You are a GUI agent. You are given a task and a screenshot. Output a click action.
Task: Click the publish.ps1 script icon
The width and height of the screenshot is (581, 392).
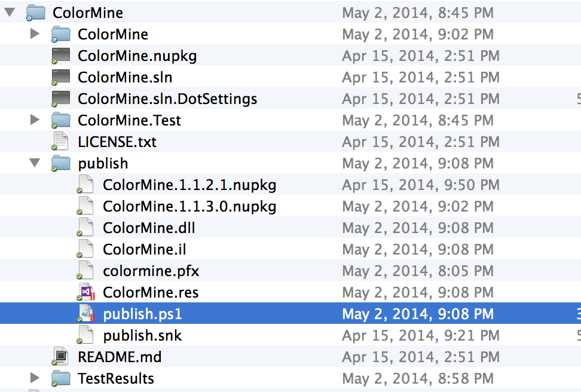tap(86, 314)
